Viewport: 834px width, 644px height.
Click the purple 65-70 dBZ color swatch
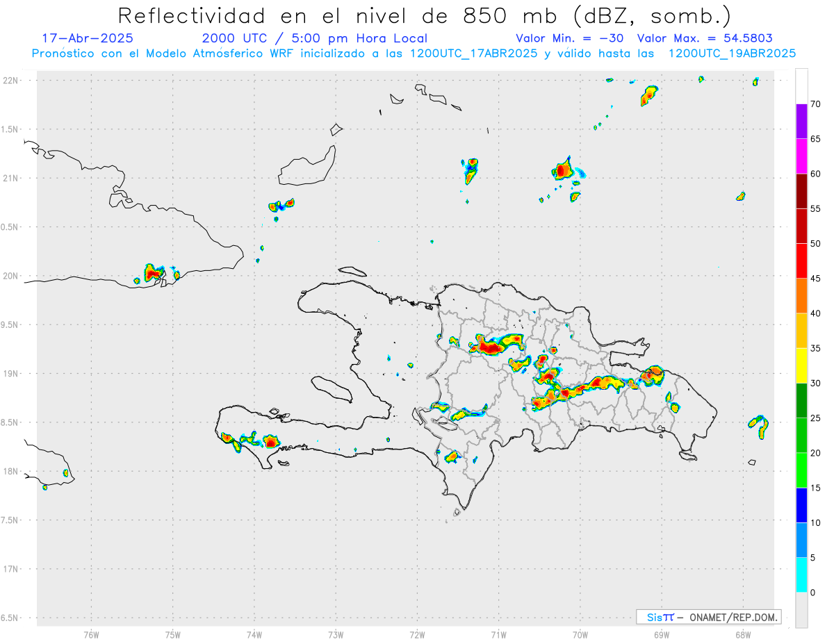801,122
